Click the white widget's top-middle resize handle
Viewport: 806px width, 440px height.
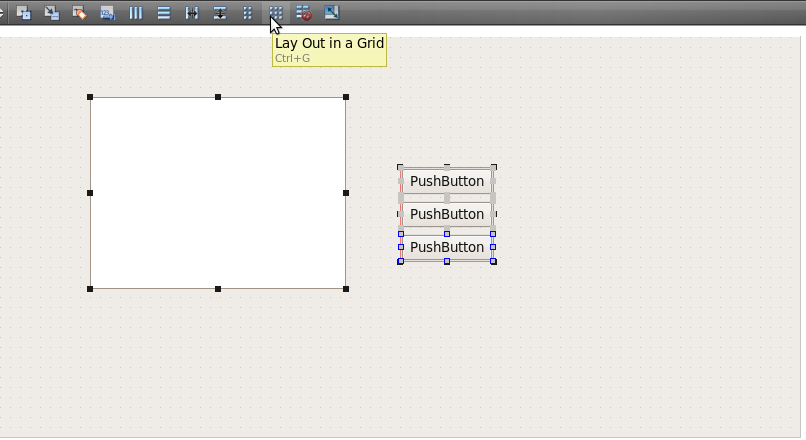(x=218, y=97)
